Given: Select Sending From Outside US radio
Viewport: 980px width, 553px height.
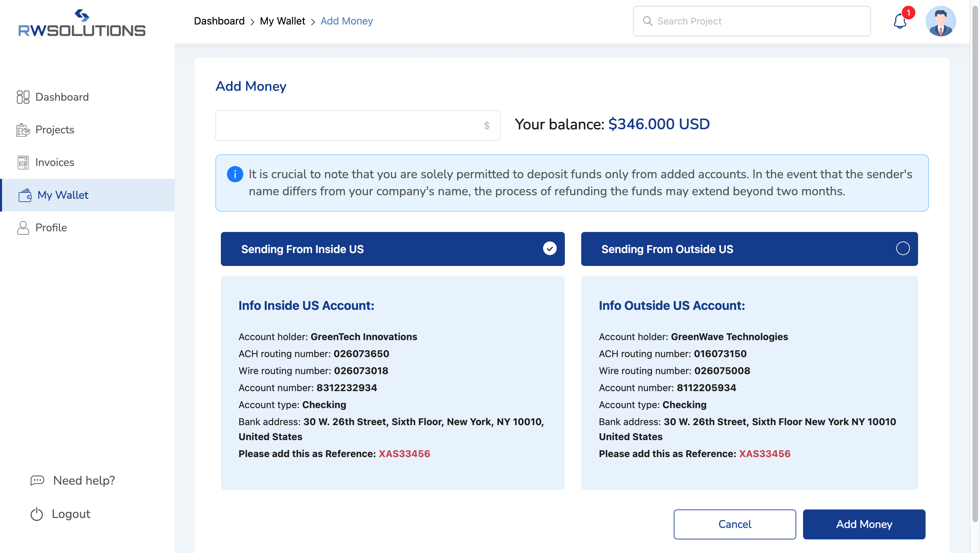Looking at the screenshot, I should pos(902,249).
